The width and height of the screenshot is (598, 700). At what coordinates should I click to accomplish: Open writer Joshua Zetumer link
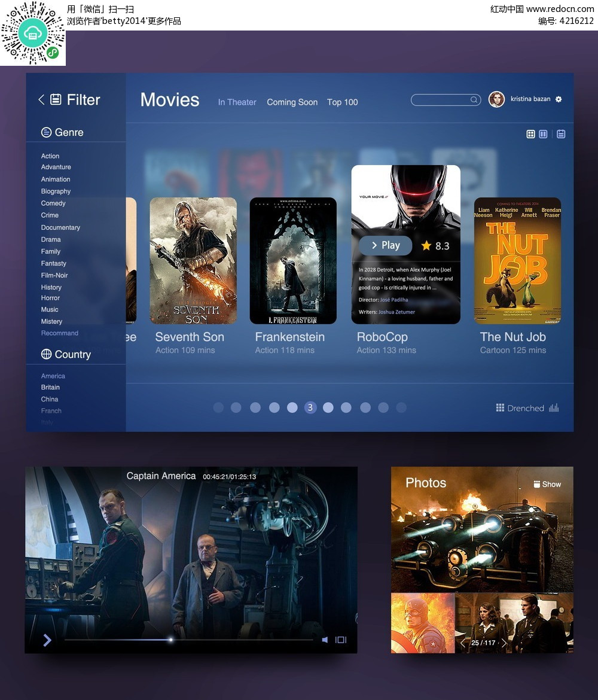pyautogui.click(x=396, y=312)
